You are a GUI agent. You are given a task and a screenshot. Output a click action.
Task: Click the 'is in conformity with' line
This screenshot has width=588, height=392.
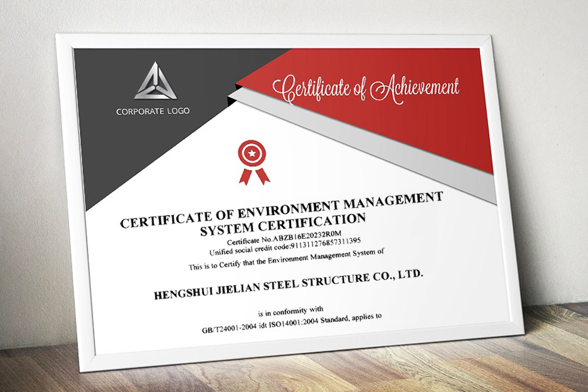[x=290, y=311]
